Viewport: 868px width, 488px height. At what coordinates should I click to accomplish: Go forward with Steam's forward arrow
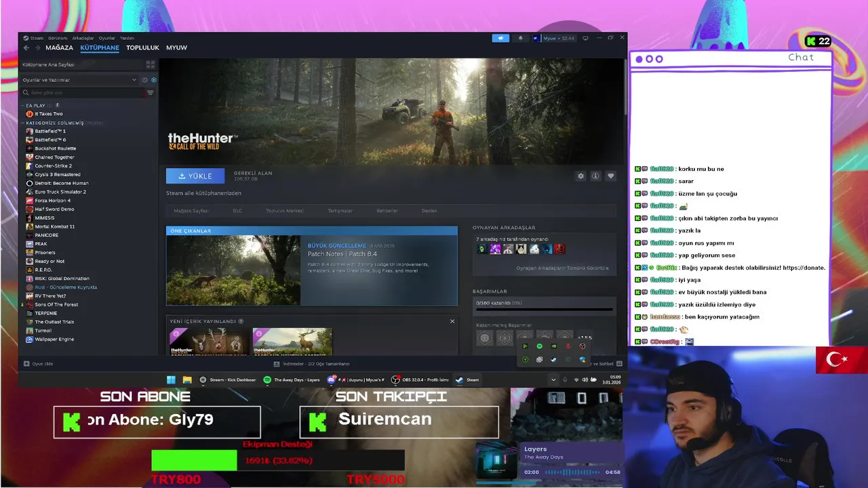tap(37, 48)
